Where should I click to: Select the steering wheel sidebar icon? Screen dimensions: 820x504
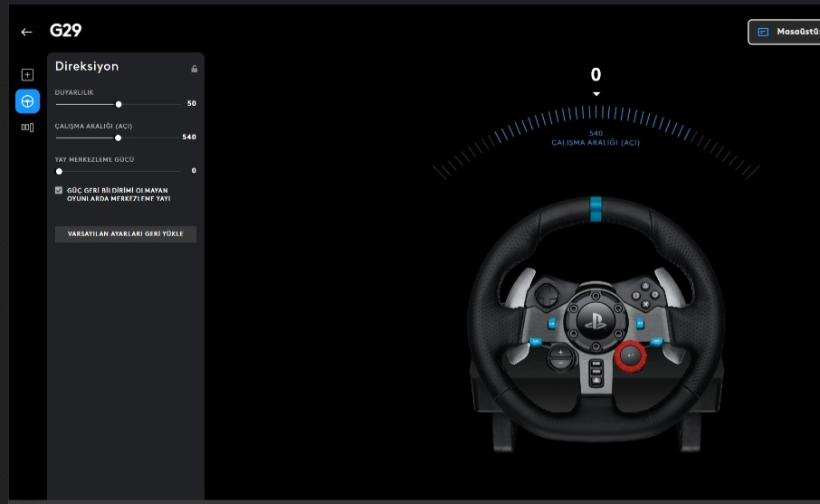[x=27, y=101]
